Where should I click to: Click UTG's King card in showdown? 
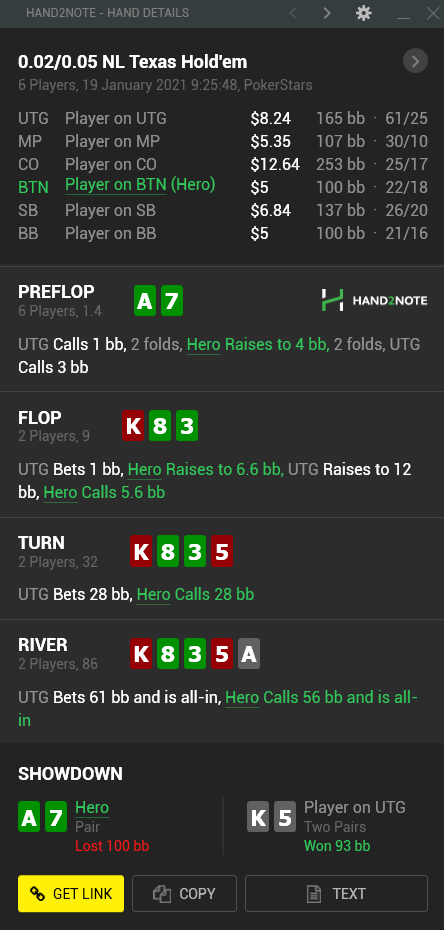pos(258,817)
